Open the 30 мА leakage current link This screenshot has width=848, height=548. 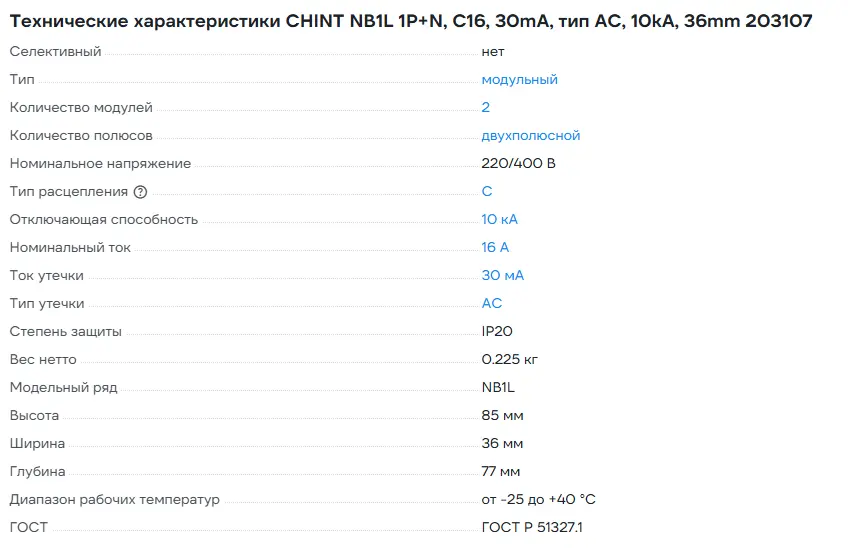tap(502, 275)
